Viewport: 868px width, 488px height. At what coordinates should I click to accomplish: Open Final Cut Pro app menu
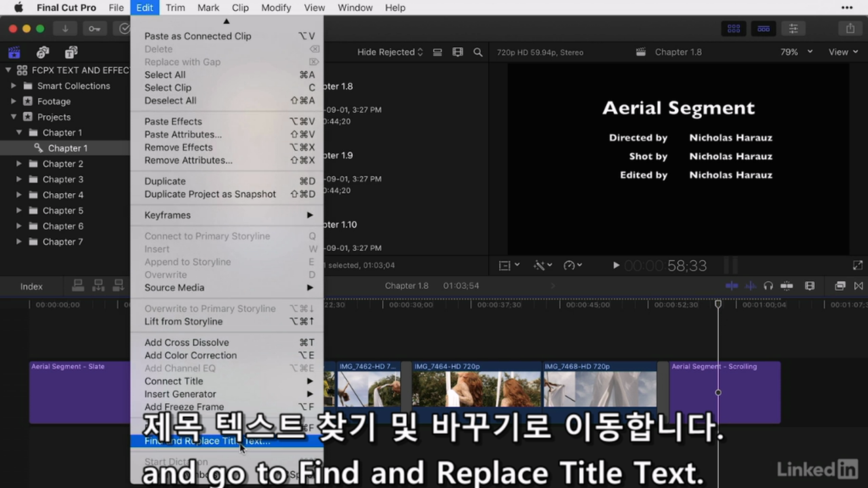tap(66, 7)
